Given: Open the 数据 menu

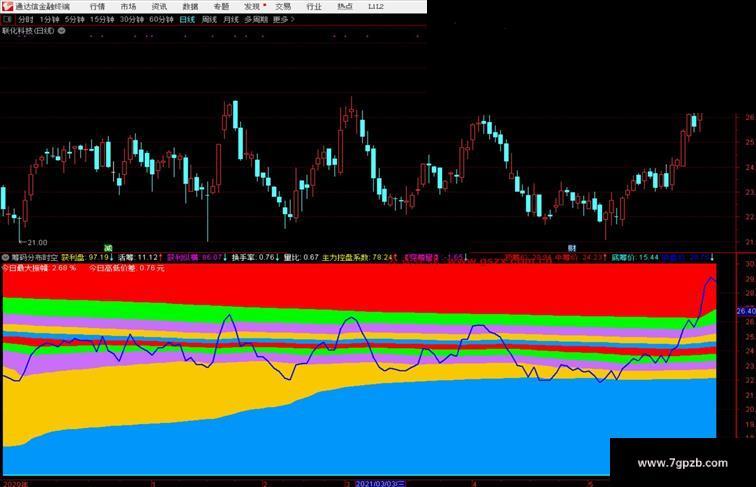Looking at the screenshot, I should (190, 7).
